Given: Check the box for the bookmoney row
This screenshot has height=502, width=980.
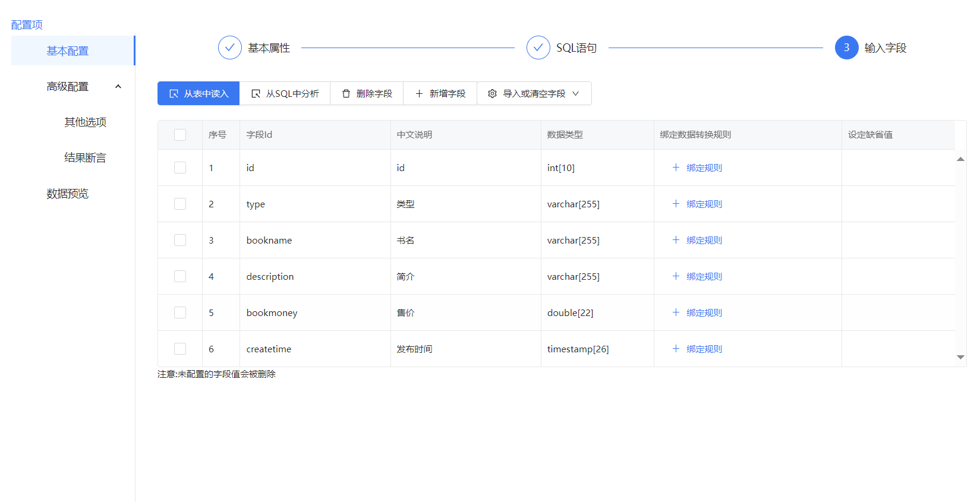Looking at the screenshot, I should coord(180,312).
